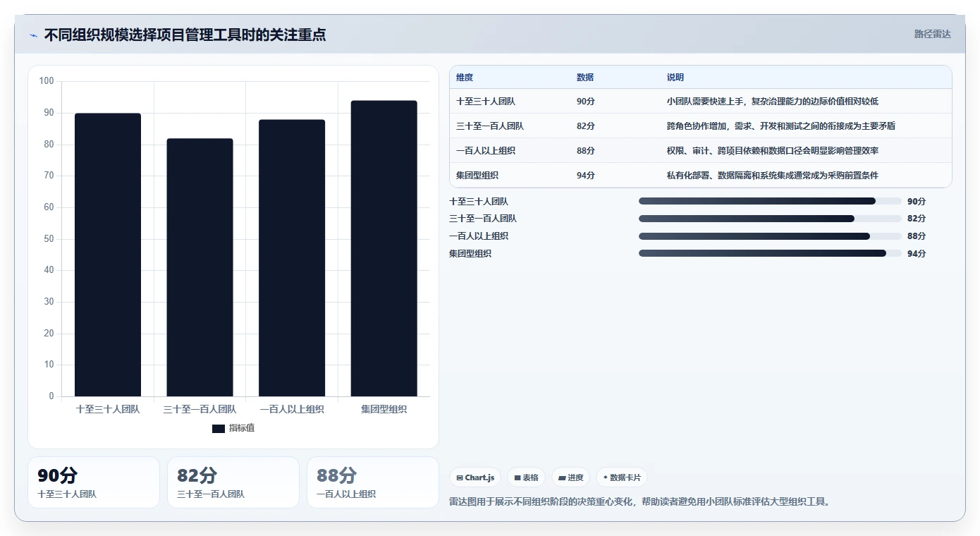Select table cell 三十至一百人团队

(x=490, y=126)
